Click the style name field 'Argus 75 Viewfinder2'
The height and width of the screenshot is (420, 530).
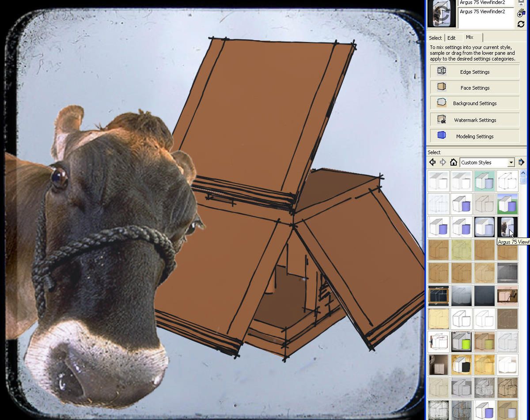click(486, 3)
